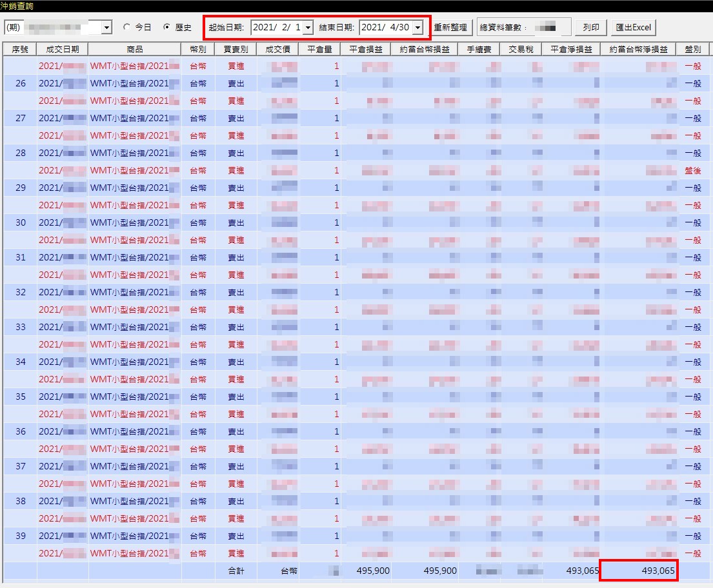The image size is (713, 588).
Task: Click the 平倉淨損益 column header
Action: pyautogui.click(x=571, y=49)
